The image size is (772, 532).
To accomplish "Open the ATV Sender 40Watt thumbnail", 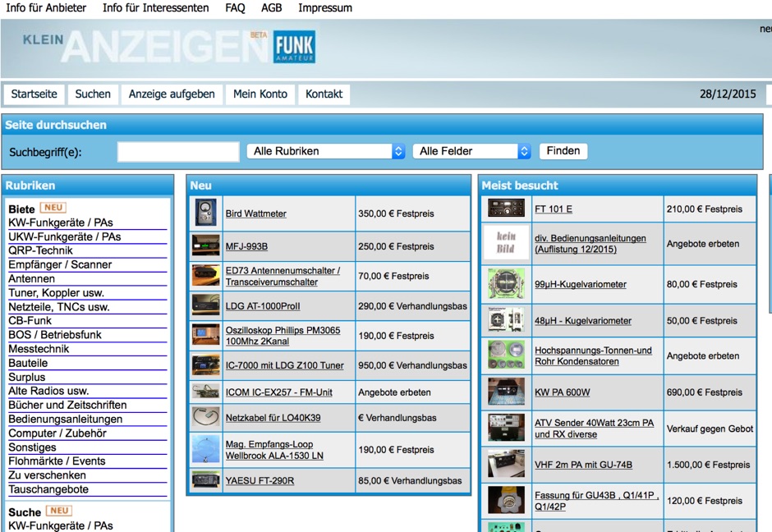I will coord(506,427).
